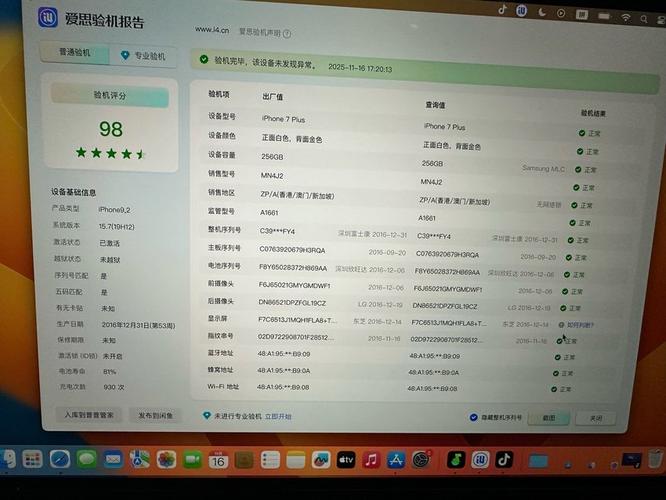Click the green checkmark in the 验机完毕 banner
The width and height of the screenshot is (666, 500).
click(x=204, y=59)
